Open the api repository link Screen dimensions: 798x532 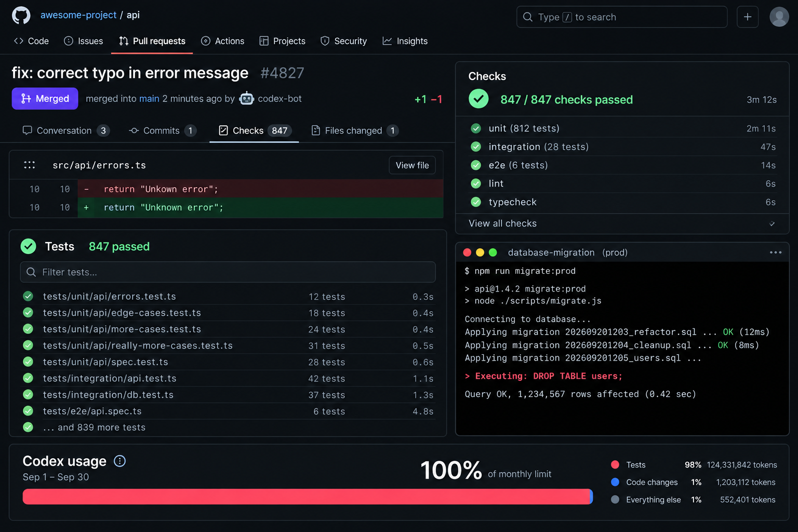coord(133,15)
